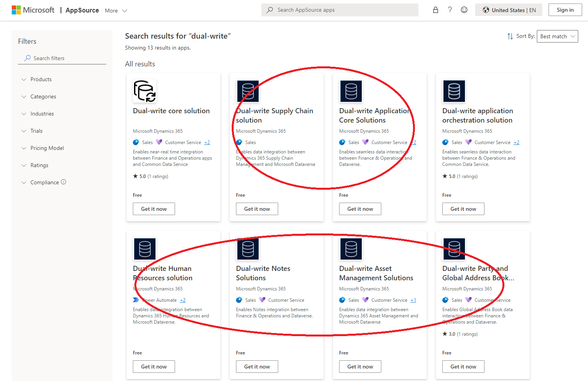Image resolution: width=588 pixels, height=381 pixels.
Task: Click +2 link on Human Resources card
Action: [182, 300]
